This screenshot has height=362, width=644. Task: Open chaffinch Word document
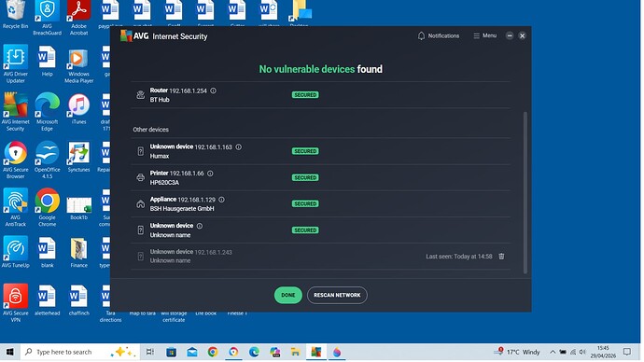(x=78, y=300)
